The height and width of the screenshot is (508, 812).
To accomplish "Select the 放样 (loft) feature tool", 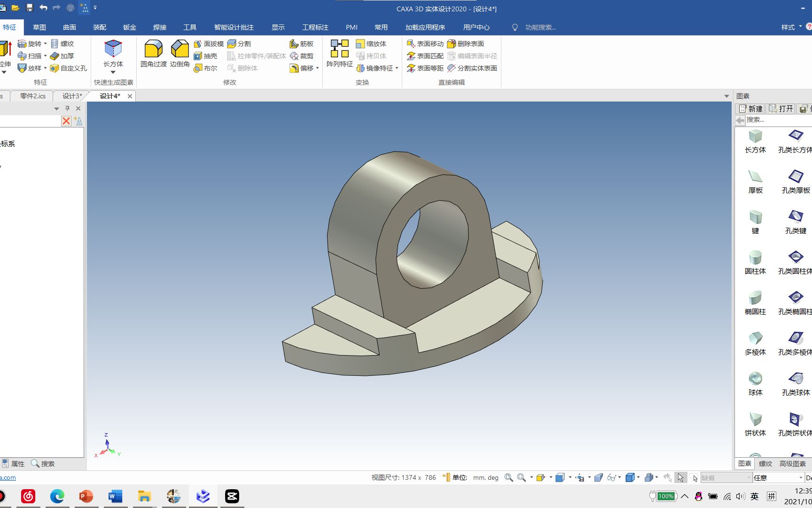I will 30,68.
